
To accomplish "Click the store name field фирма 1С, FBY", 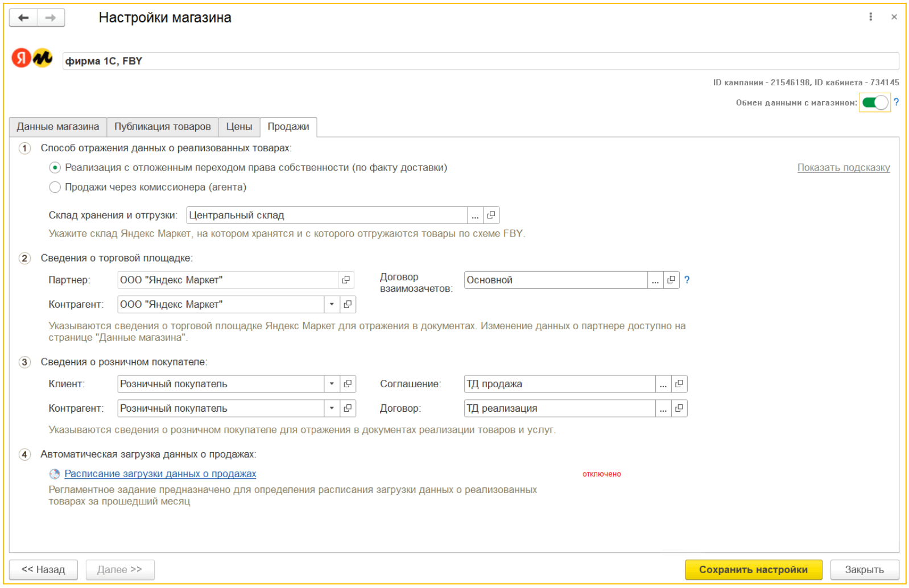I will coord(480,61).
